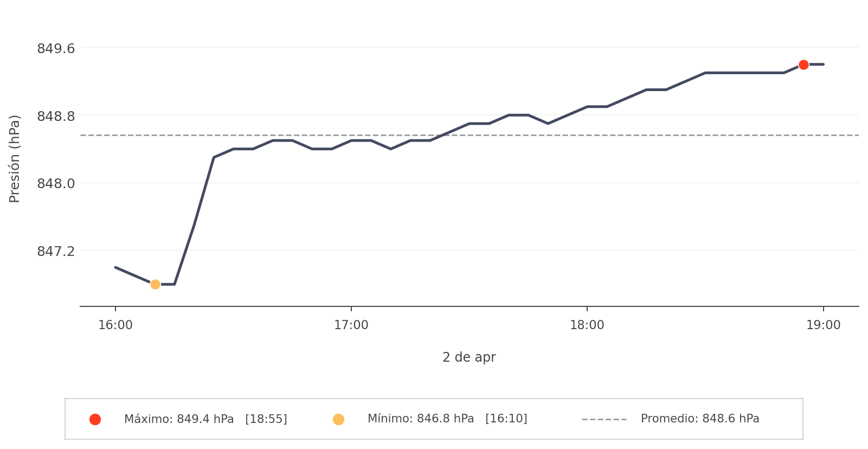Toggle the Promedio 848.6 hPa legend entry

[699, 419]
